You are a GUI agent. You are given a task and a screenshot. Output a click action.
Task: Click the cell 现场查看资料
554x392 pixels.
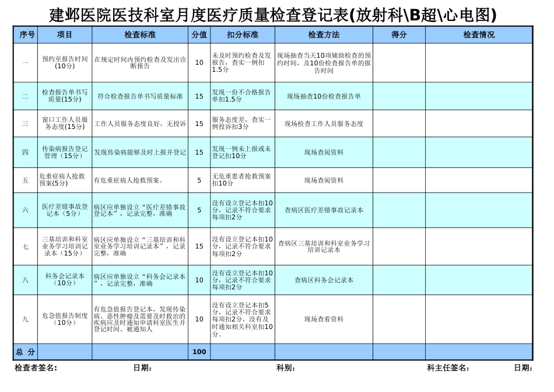tap(324, 319)
